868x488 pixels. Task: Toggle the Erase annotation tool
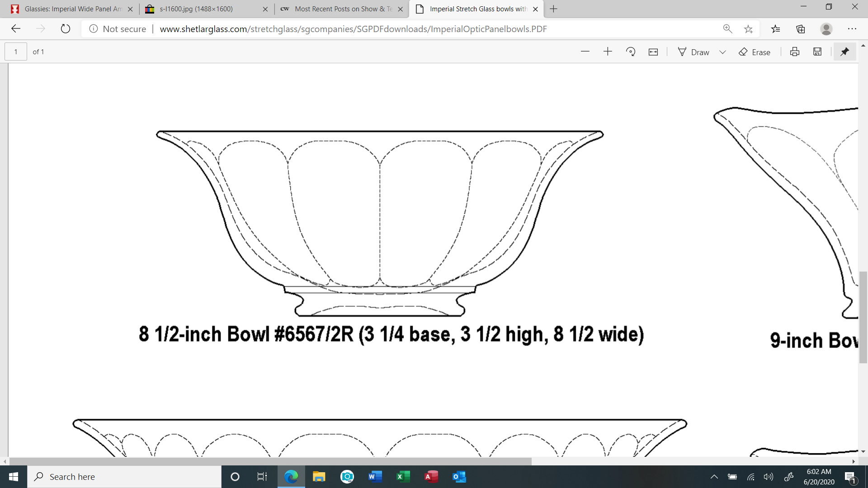pyautogui.click(x=754, y=52)
